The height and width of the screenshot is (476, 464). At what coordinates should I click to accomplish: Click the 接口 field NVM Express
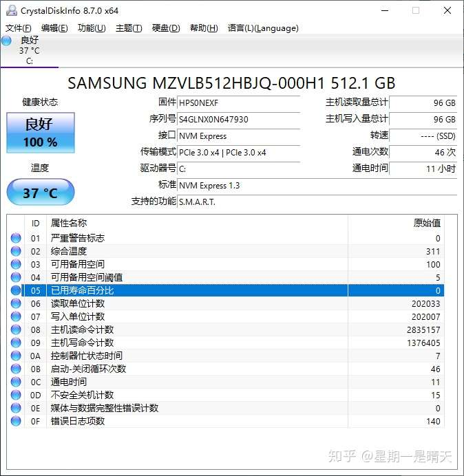(x=238, y=136)
